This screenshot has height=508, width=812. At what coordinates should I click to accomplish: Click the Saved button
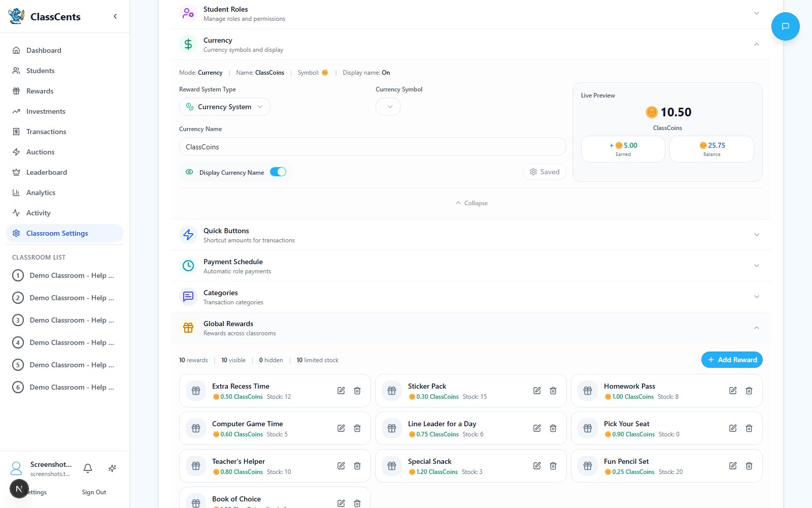pos(544,172)
